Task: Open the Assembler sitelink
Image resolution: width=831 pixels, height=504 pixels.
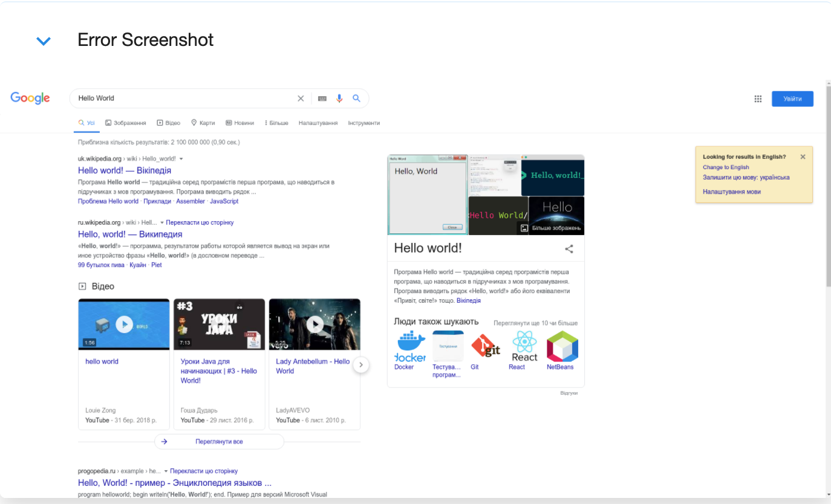Action: (191, 201)
